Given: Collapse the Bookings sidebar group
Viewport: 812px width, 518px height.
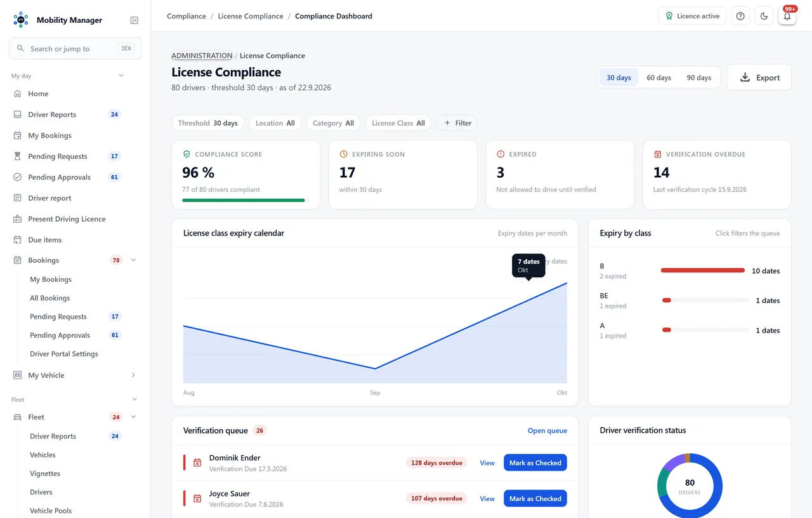Looking at the screenshot, I should pos(133,260).
